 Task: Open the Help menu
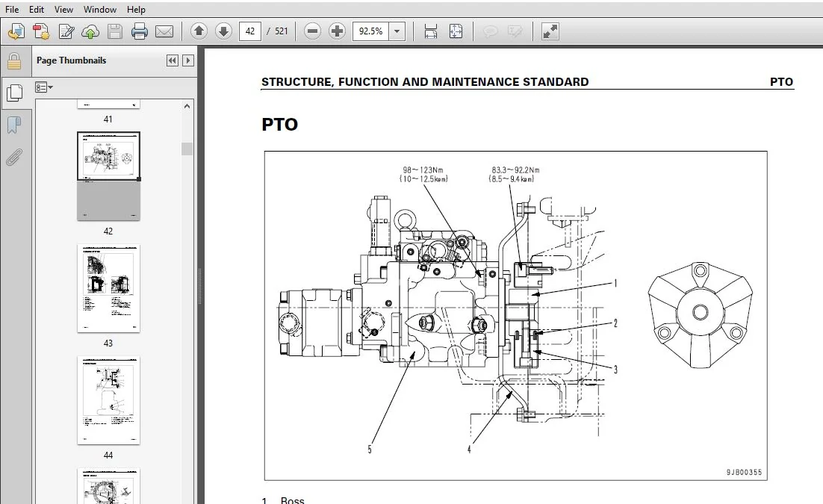pyautogui.click(x=136, y=10)
